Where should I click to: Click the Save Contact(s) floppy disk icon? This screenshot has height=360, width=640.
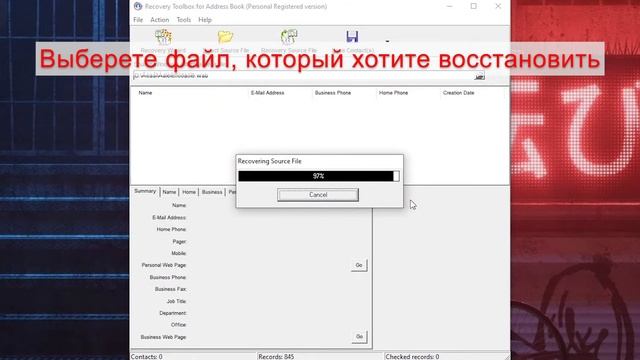click(x=352, y=36)
